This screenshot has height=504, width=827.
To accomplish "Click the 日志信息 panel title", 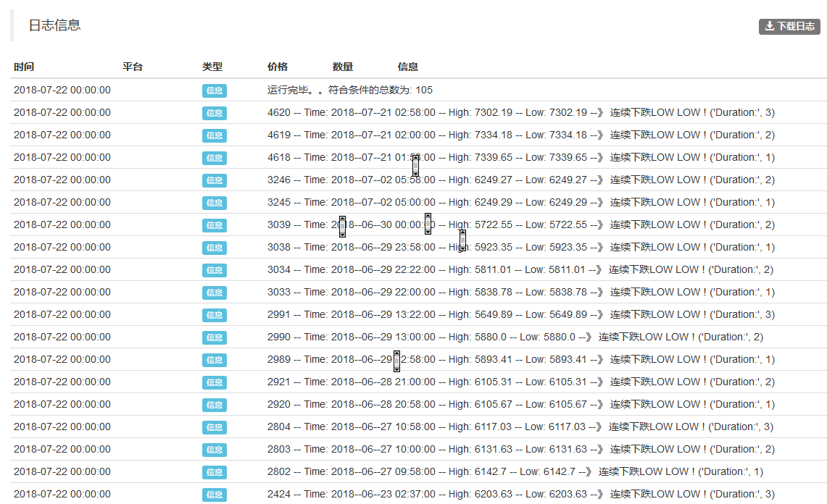I will [54, 25].
